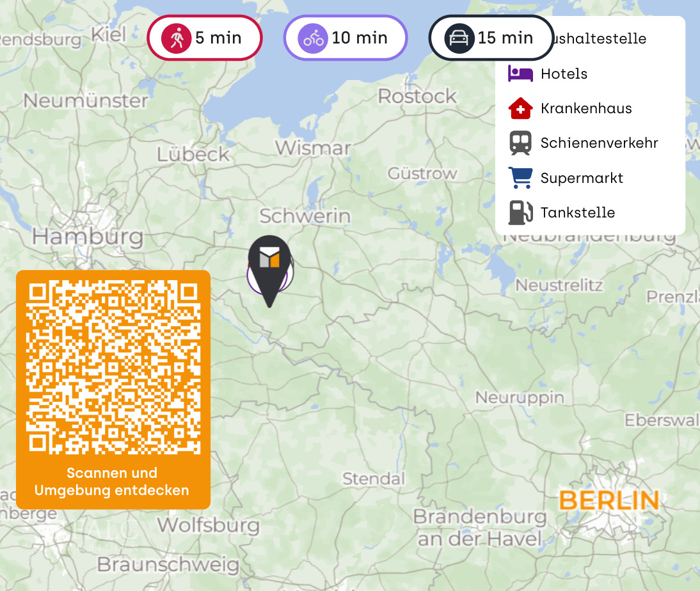This screenshot has width=700, height=591.
Task: Choose the Supermarkt category label
Action: coord(582,178)
